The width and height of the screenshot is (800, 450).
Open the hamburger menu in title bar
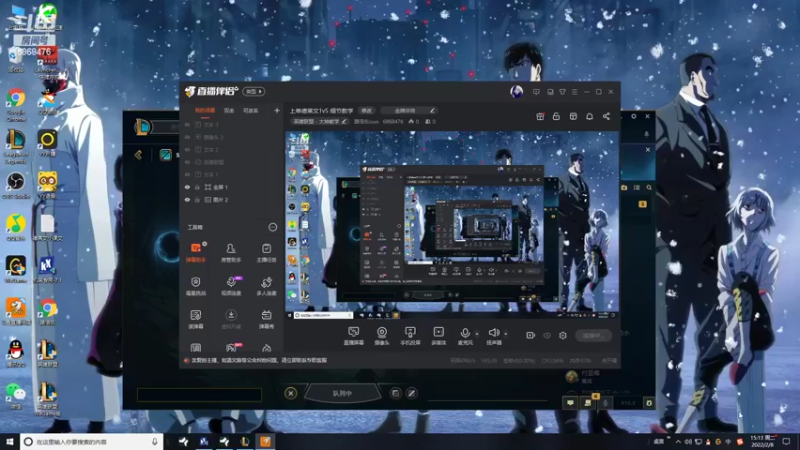574,92
